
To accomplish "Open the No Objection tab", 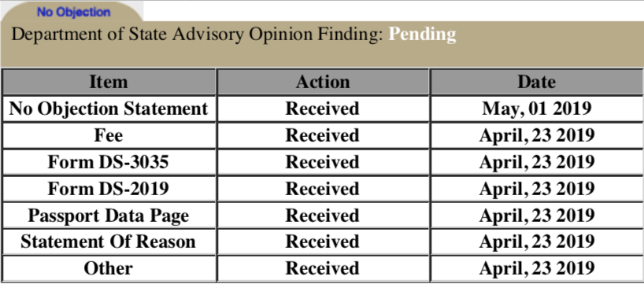I will tap(73, 12).
